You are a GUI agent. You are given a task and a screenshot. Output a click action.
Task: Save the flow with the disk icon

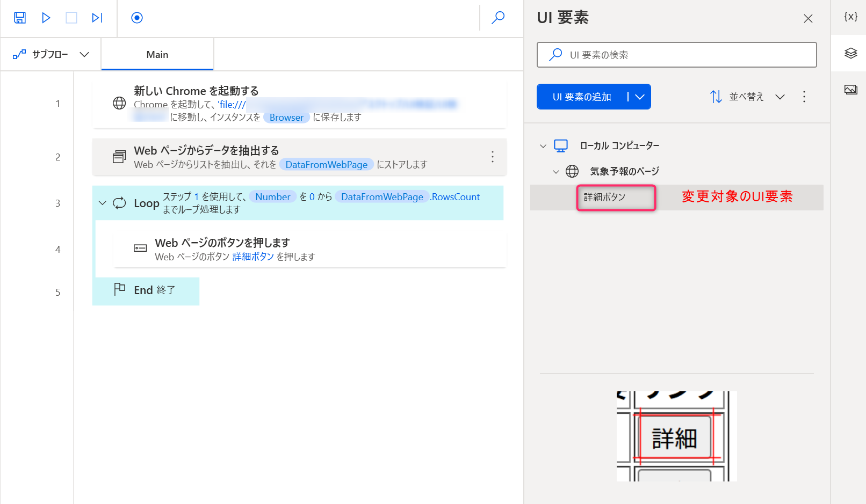[x=20, y=18]
